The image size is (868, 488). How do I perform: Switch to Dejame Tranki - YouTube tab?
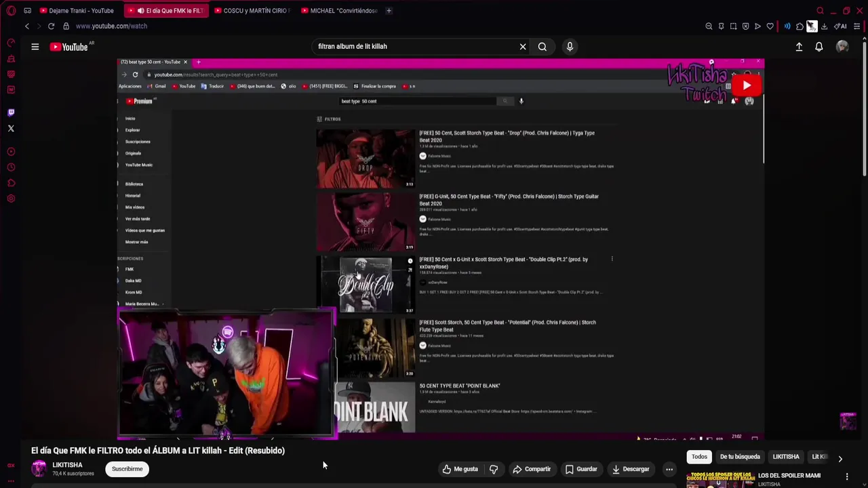click(77, 10)
